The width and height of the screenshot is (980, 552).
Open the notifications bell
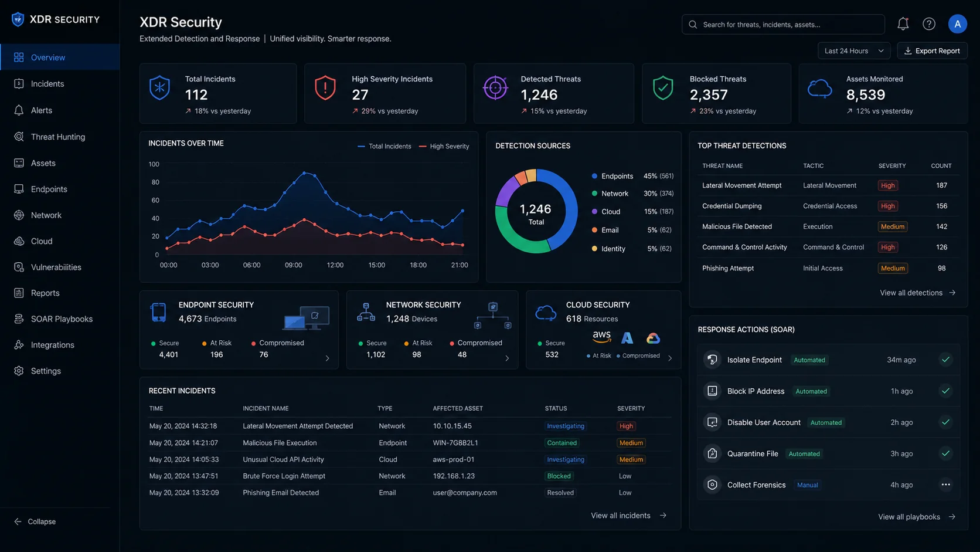pyautogui.click(x=903, y=24)
